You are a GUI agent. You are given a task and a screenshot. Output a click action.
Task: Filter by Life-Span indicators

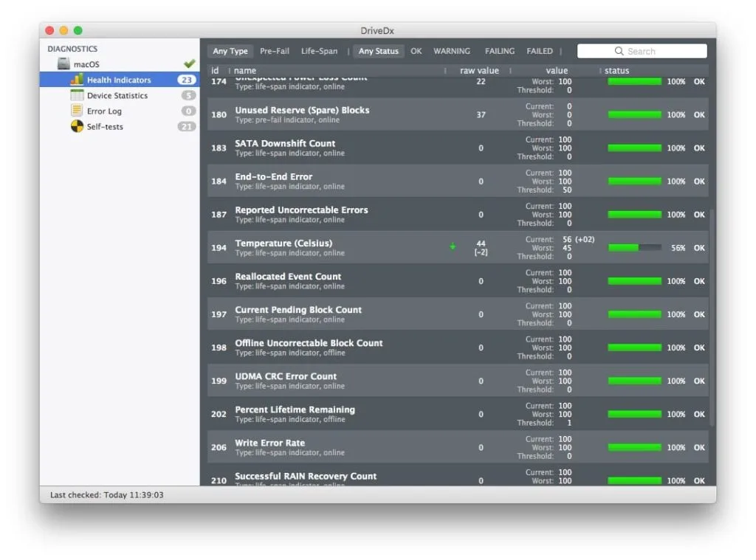pyautogui.click(x=319, y=51)
